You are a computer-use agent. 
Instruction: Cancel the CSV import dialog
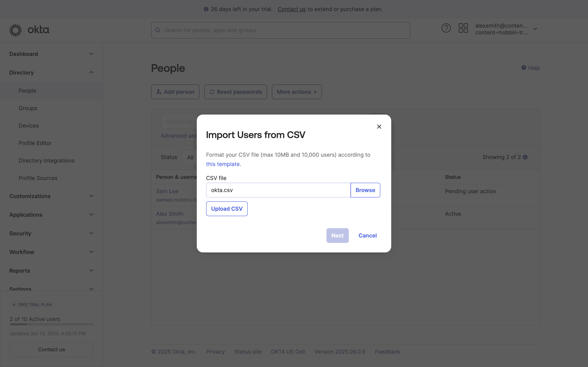367,235
